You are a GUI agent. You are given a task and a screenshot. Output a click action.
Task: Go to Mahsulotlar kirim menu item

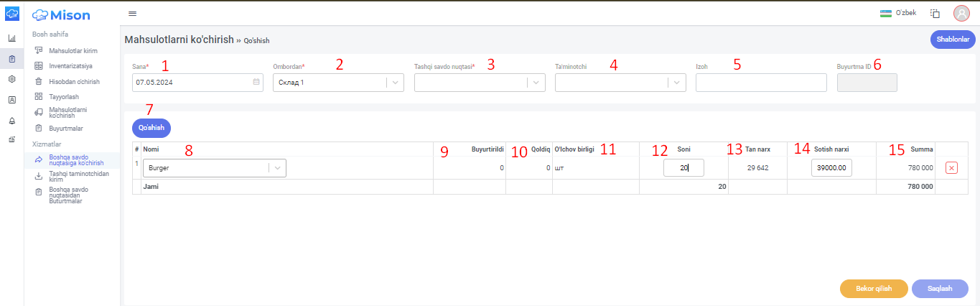(x=73, y=51)
